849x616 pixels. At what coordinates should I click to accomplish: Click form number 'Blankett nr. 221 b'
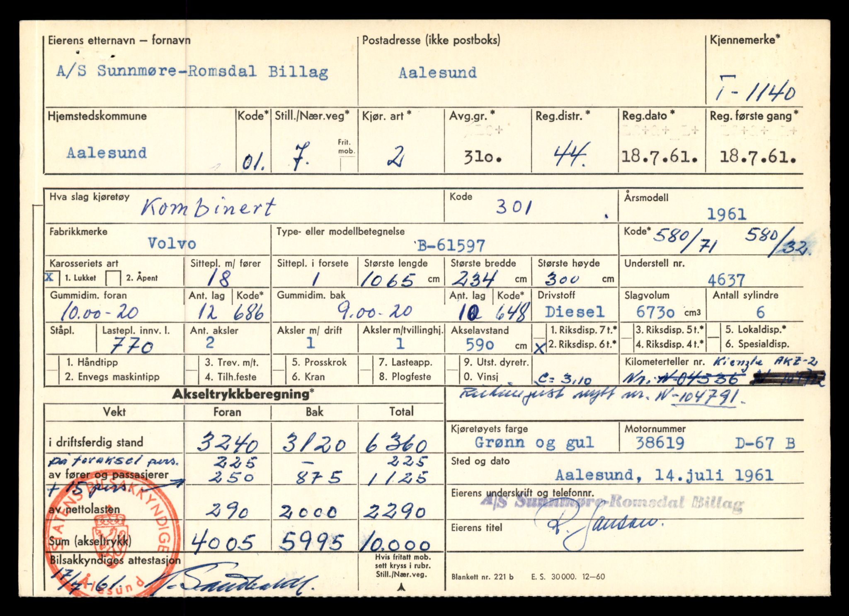[x=482, y=576]
